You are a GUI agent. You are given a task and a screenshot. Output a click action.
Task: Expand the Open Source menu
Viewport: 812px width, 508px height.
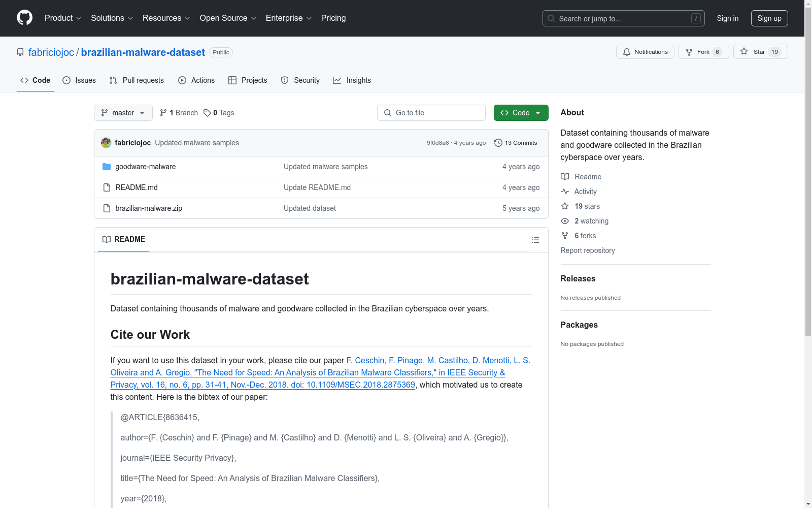pyautogui.click(x=228, y=18)
